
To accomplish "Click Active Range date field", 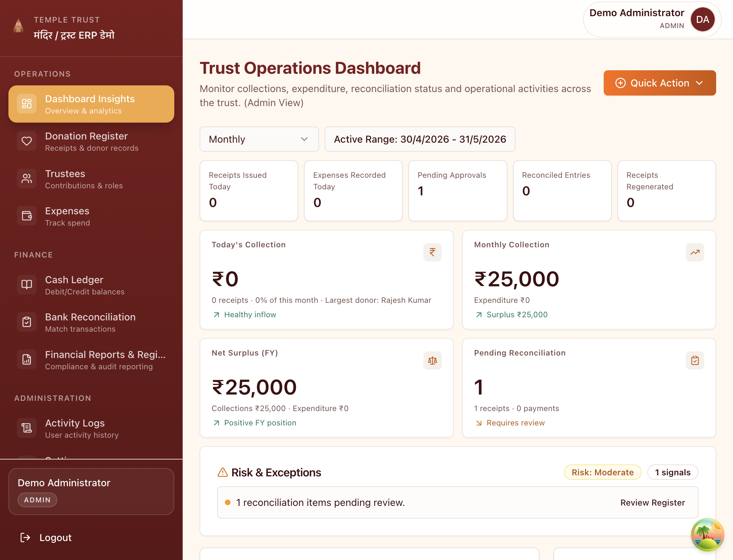I will [x=420, y=139].
